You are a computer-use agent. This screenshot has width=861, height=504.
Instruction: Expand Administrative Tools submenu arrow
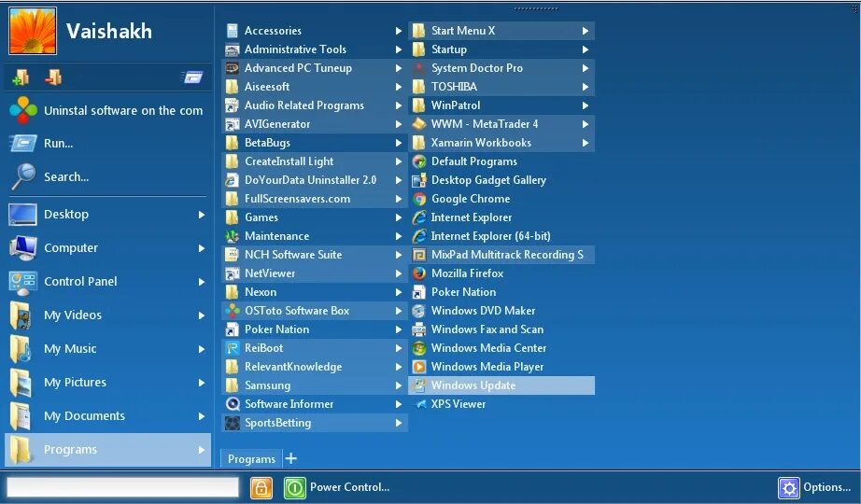pyautogui.click(x=399, y=49)
